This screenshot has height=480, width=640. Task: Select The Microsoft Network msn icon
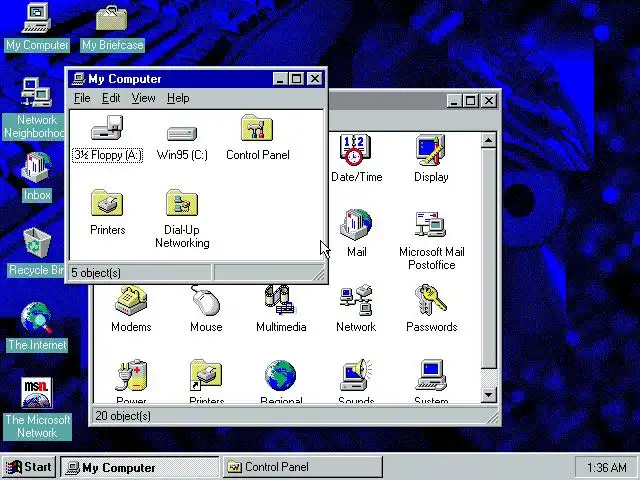tap(37, 393)
